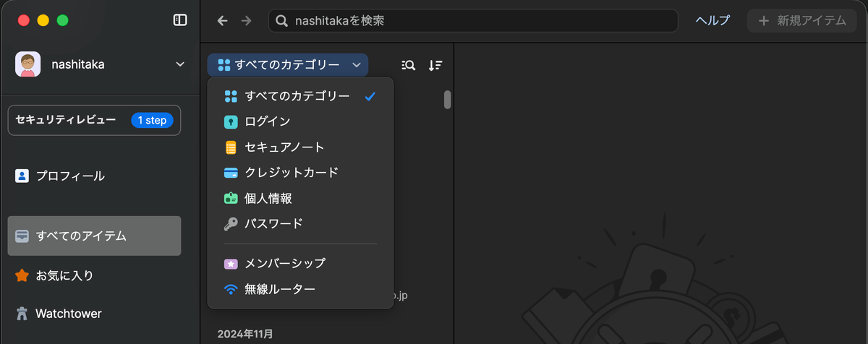Image resolution: width=868 pixels, height=344 pixels.
Task: Click the パスワード key icon
Action: click(x=231, y=223)
